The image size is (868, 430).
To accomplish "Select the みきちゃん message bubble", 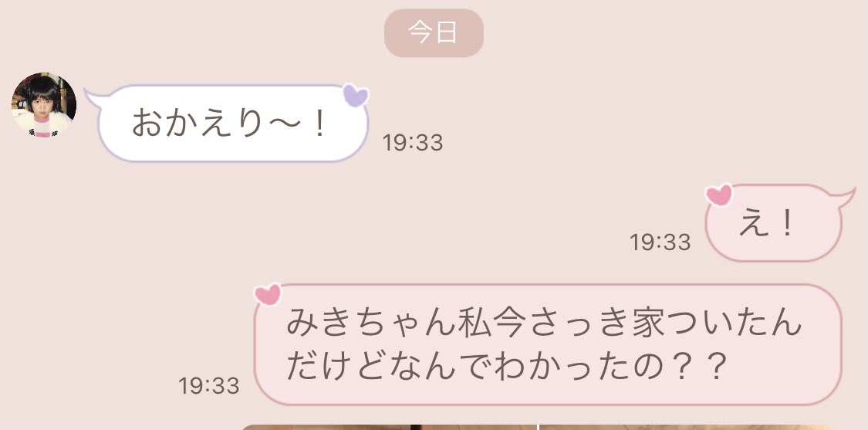I will pos(548,344).
